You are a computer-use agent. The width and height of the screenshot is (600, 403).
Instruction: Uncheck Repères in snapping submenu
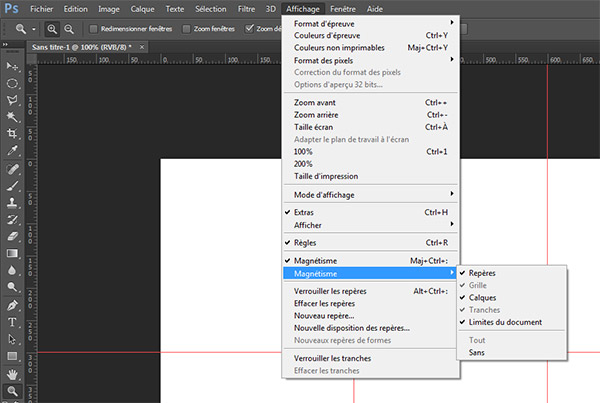point(512,273)
